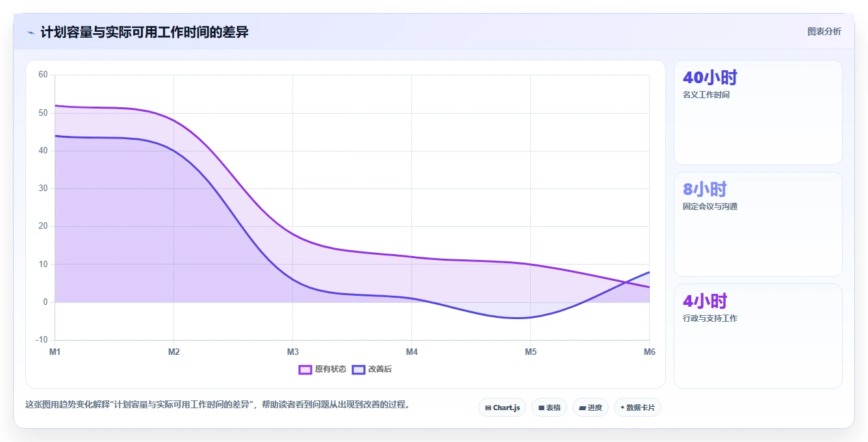
Task: Select the 表格 tag
Action: pos(549,408)
